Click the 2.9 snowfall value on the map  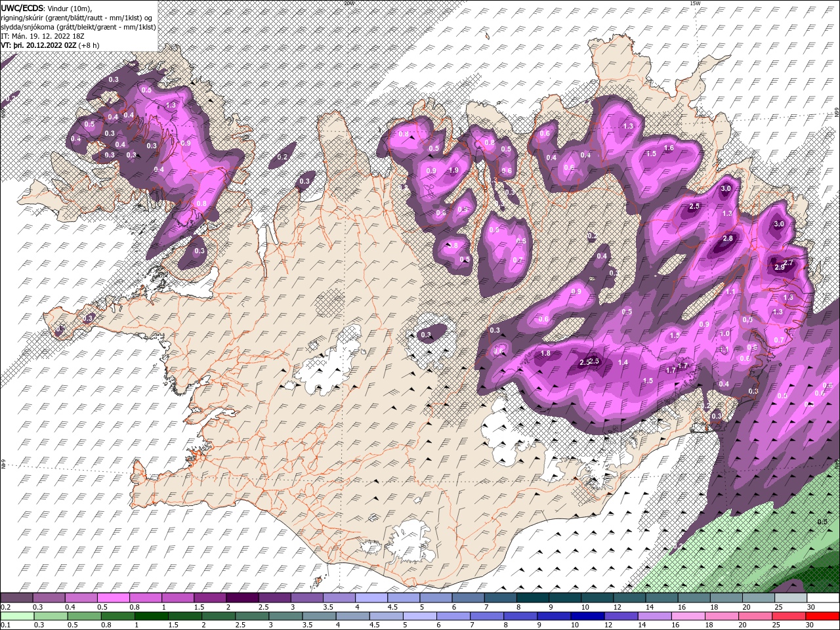pos(780,267)
